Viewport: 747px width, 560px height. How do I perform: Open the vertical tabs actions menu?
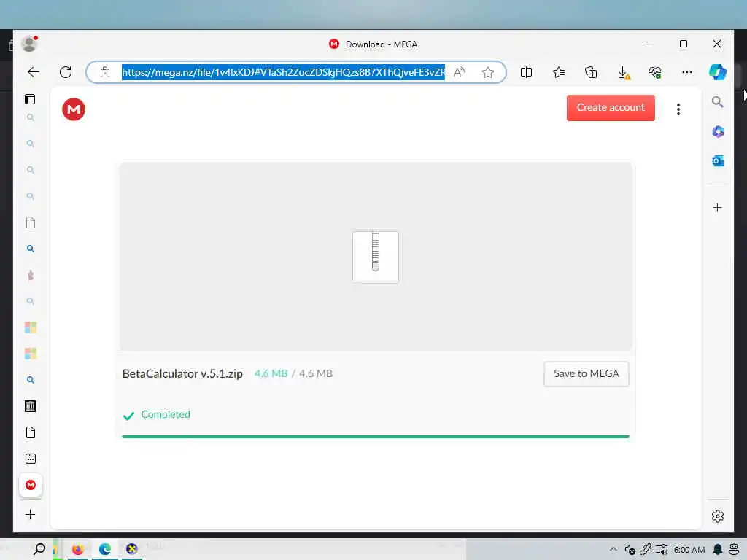pyautogui.click(x=30, y=99)
